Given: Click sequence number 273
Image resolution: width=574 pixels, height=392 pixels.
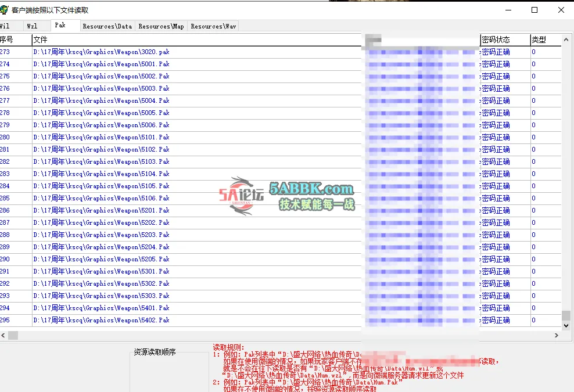Looking at the screenshot, I should 5,52.
